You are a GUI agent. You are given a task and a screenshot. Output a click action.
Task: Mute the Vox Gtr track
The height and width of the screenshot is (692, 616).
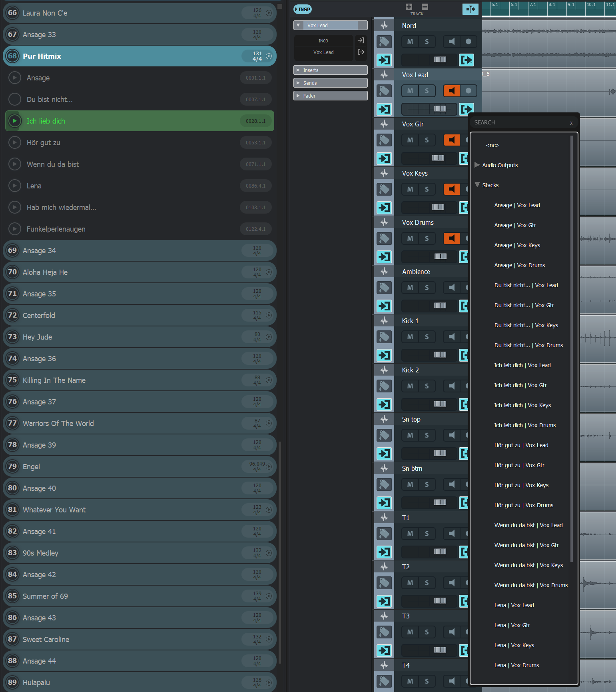pyautogui.click(x=410, y=140)
